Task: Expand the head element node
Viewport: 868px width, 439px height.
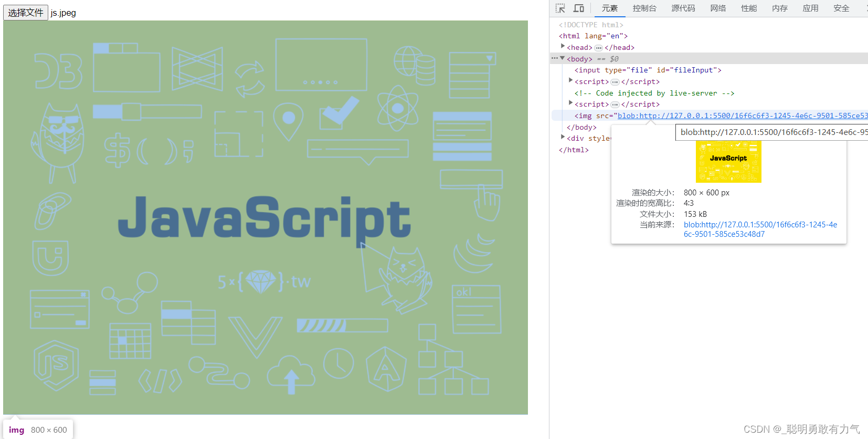Action: point(563,47)
